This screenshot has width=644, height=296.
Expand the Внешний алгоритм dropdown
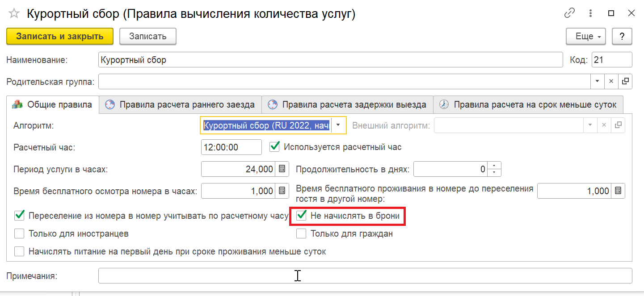(590, 125)
